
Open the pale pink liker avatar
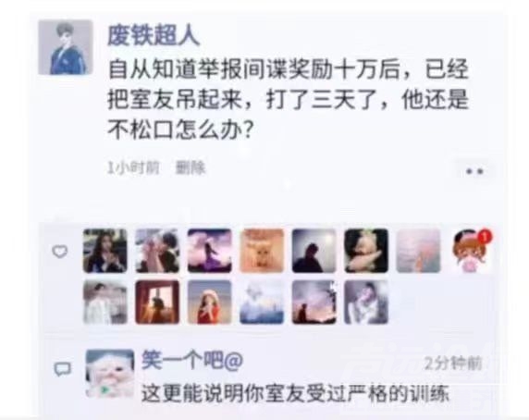click(418, 251)
